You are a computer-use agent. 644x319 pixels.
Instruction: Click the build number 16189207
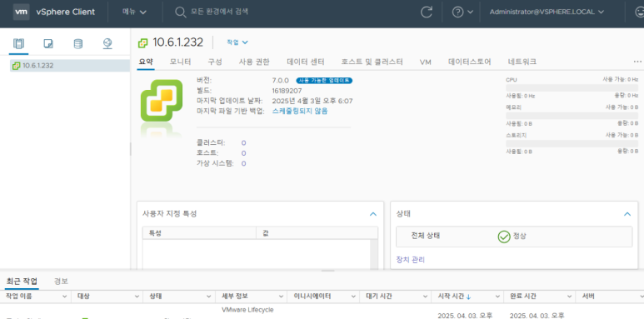coord(287,91)
